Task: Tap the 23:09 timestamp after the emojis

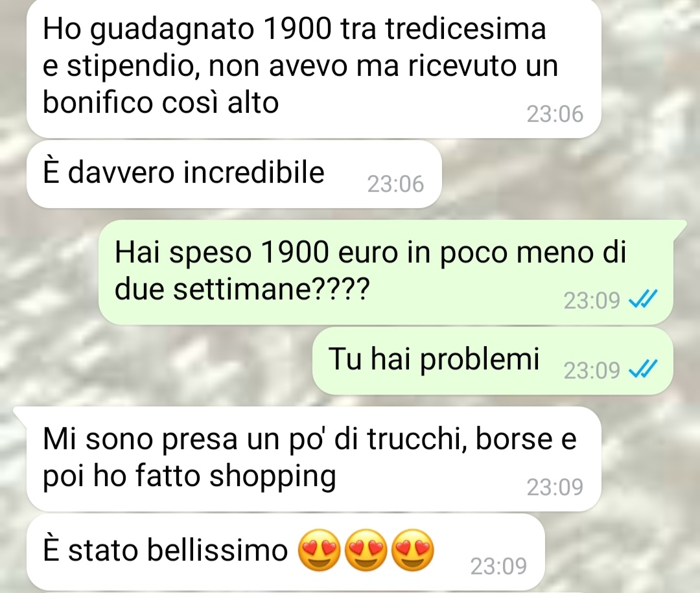Action: click(x=498, y=566)
